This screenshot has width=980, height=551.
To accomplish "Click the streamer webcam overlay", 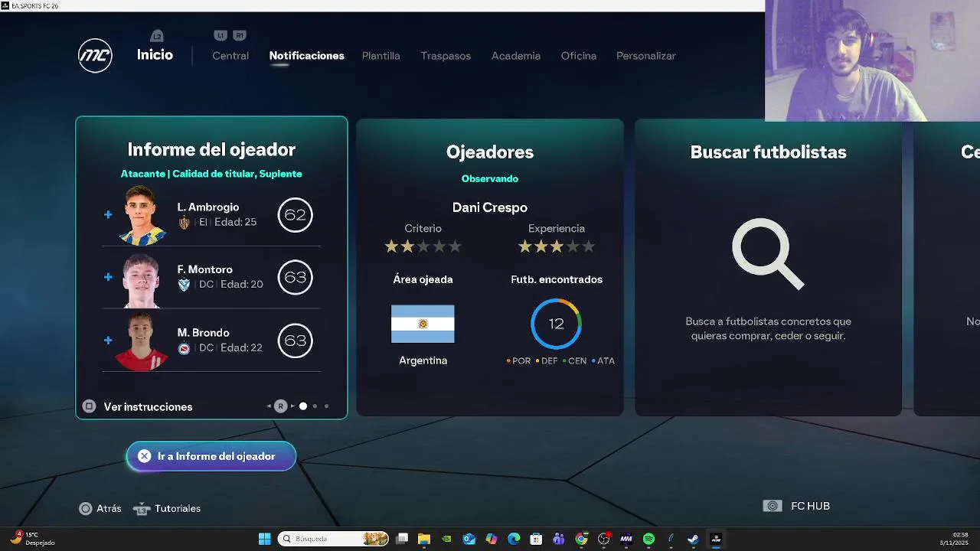I will pos(872,60).
